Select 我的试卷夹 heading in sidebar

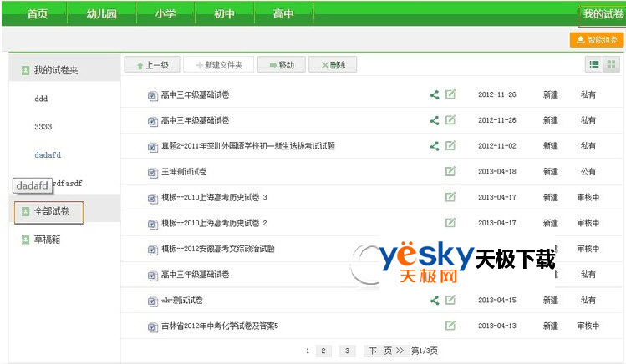56,70
